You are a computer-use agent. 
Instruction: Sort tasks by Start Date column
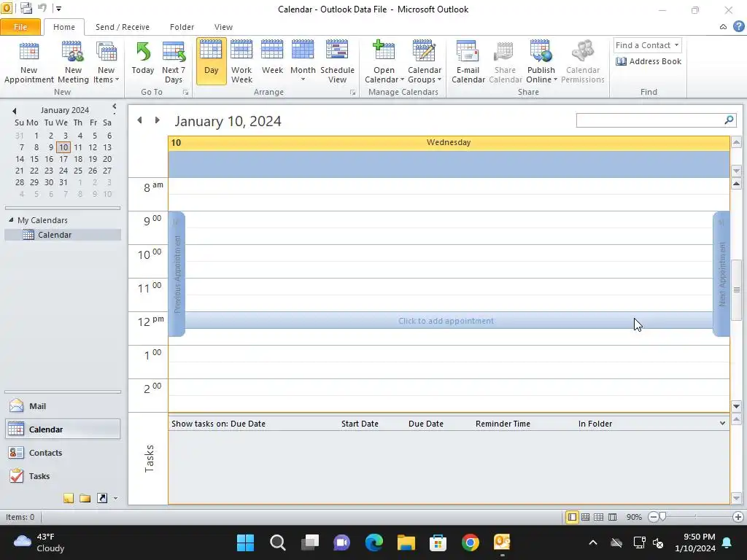360,424
